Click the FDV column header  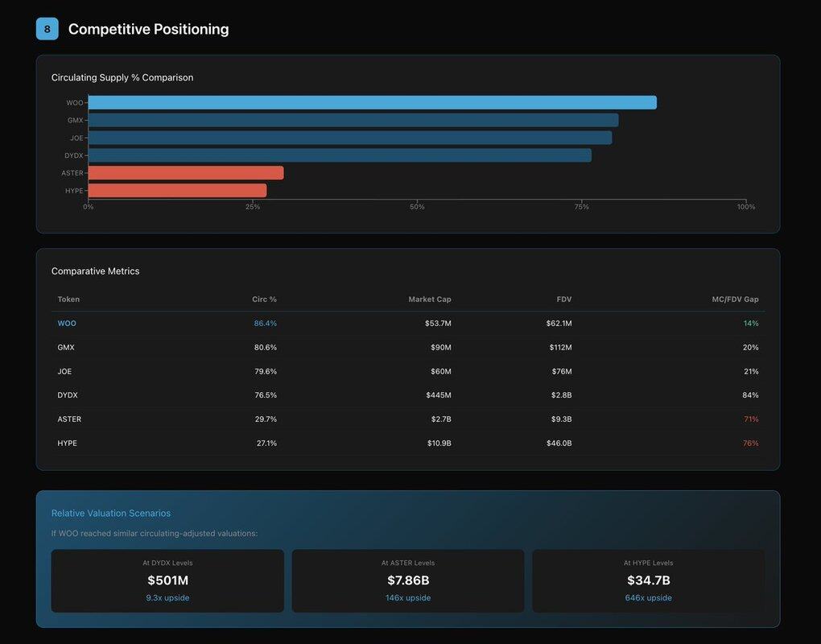click(563, 299)
